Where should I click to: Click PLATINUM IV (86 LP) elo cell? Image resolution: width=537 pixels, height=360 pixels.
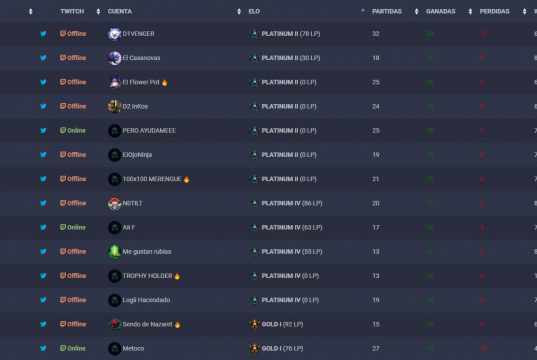[292, 203]
